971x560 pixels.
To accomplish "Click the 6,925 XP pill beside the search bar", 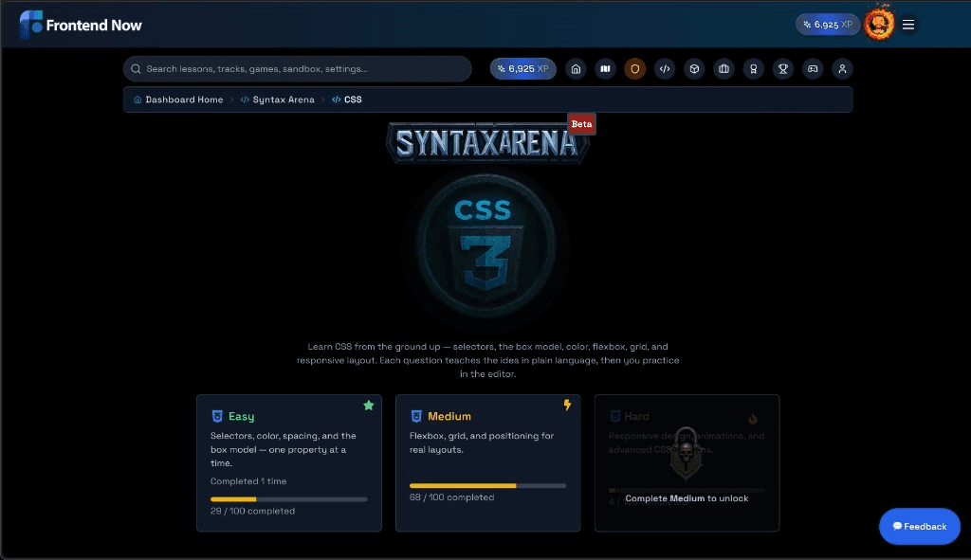I will [x=523, y=68].
